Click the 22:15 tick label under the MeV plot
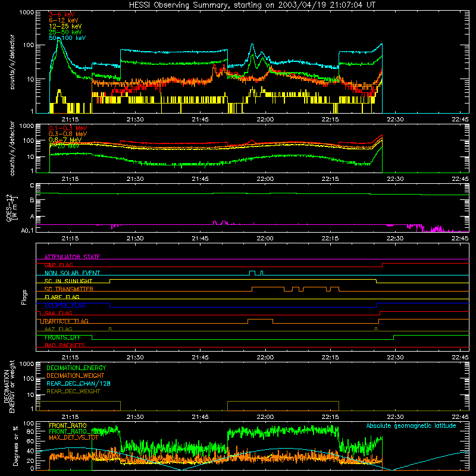 330,179
